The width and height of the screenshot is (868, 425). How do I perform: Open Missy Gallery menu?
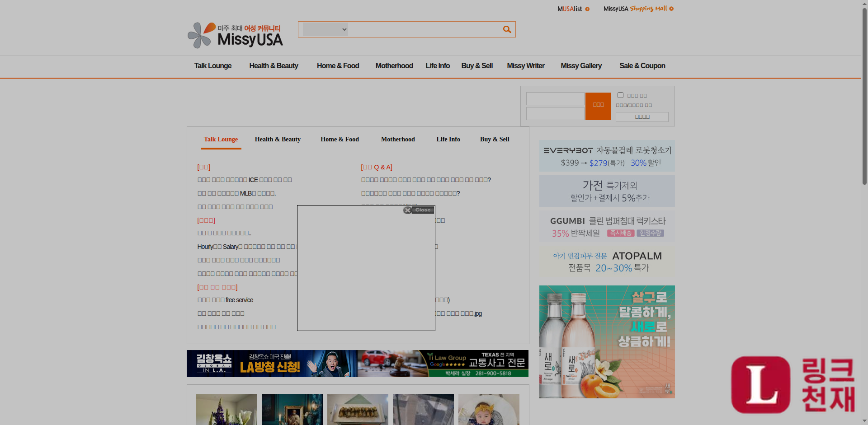[x=581, y=66]
